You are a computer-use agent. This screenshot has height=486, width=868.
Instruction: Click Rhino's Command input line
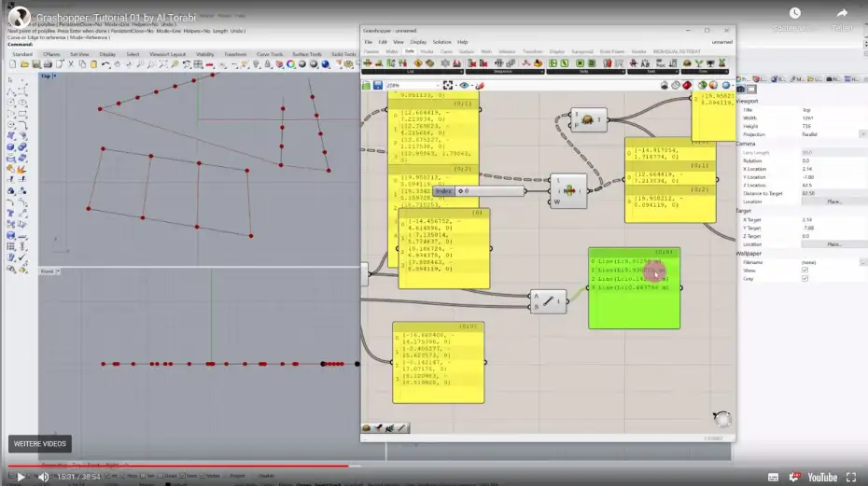(183, 44)
